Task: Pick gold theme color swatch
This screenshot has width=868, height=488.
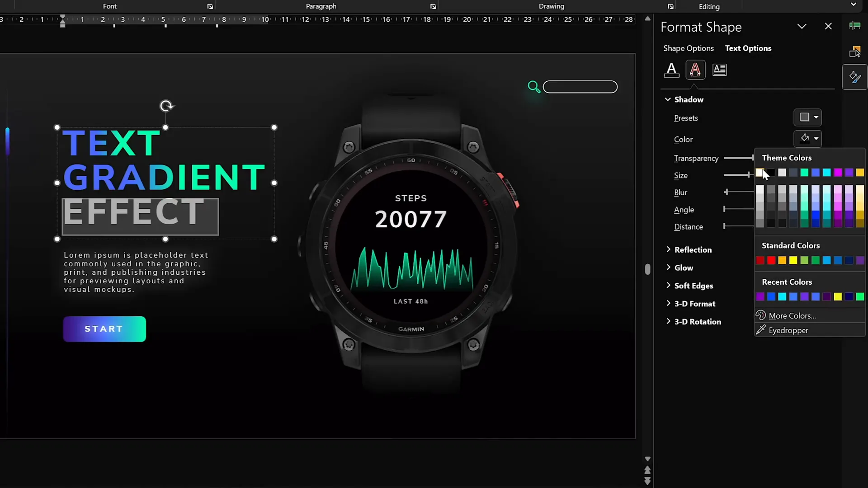Action: 860,173
